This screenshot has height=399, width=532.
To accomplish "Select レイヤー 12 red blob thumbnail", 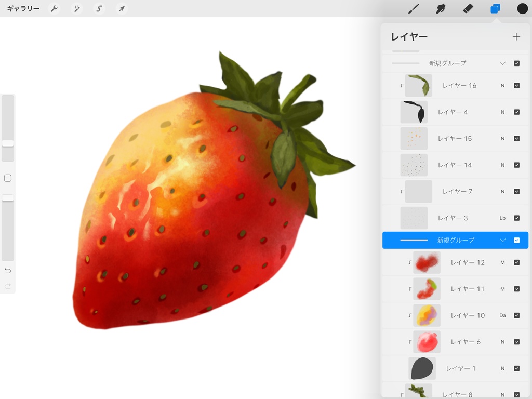I will 427,262.
